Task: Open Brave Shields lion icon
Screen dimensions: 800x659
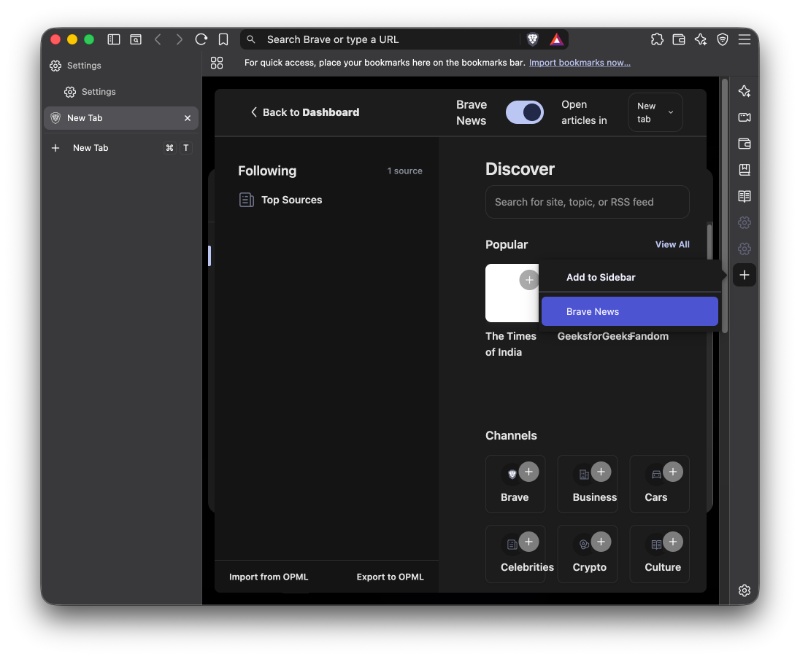Action: click(532, 39)
